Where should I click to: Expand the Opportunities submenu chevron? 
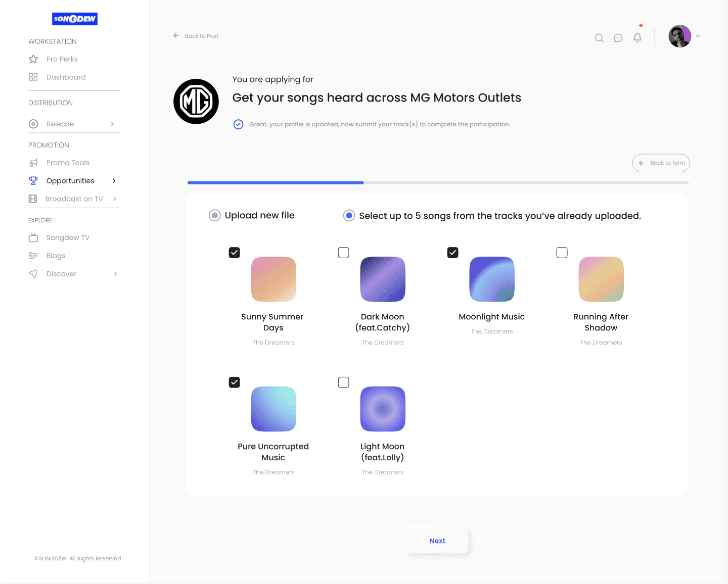pos(114,181)
